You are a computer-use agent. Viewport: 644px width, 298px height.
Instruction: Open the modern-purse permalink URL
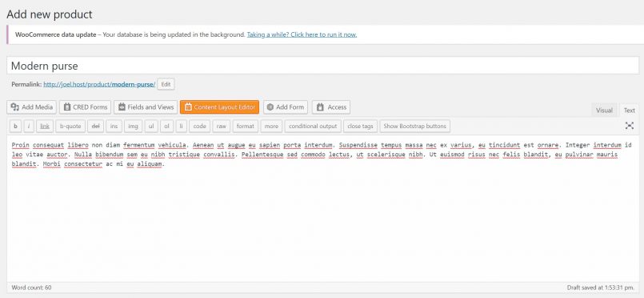[99, 84]
